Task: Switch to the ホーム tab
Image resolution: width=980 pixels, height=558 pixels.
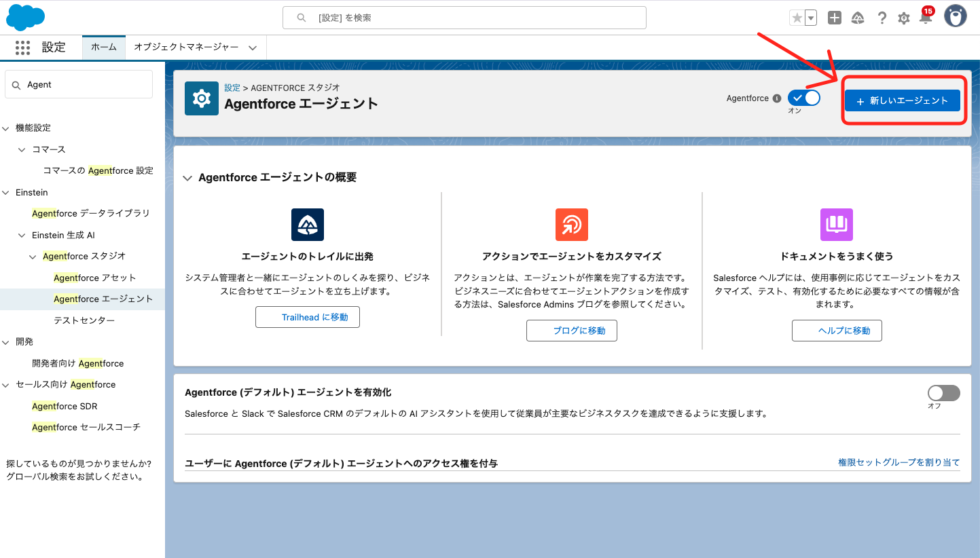Action: (104, 48)
